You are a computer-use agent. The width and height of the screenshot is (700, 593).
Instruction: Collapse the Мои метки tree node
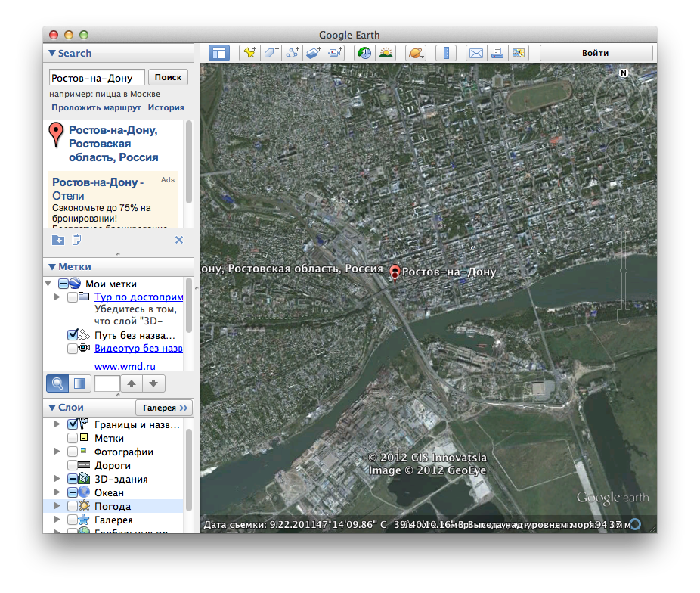click(48, 283)
